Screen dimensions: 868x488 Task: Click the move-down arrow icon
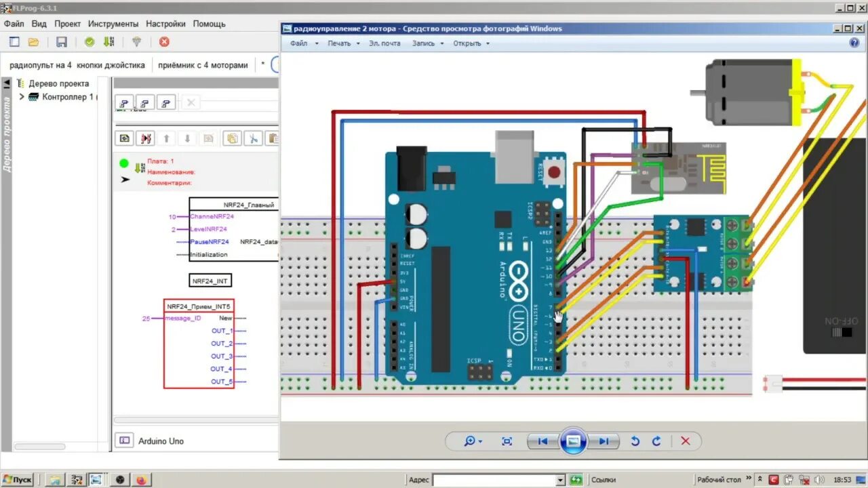tap(188, 138)
